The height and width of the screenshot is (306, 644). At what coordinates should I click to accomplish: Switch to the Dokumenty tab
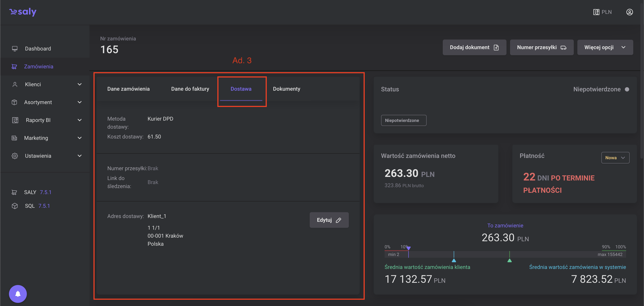pyautogui.click(x=286, y=89)
